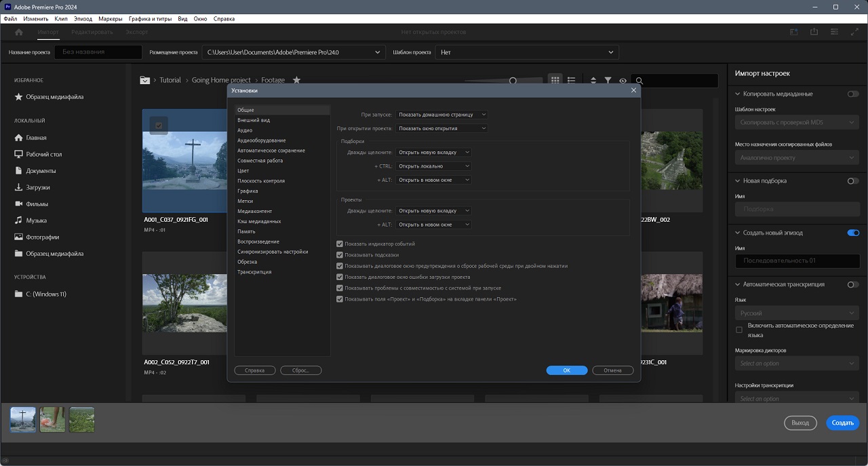Uncheck 'Показывать подсказки' checkbox
Image resolution: width=868 pixels, height=466 pixels.
point(340,255)
